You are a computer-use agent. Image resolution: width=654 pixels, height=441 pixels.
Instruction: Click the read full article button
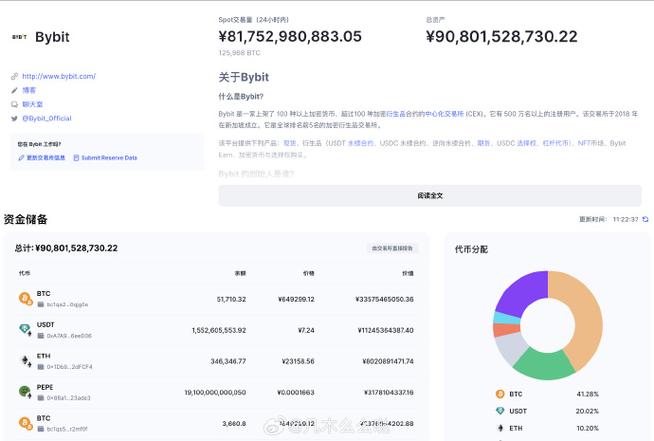(430, 196)
